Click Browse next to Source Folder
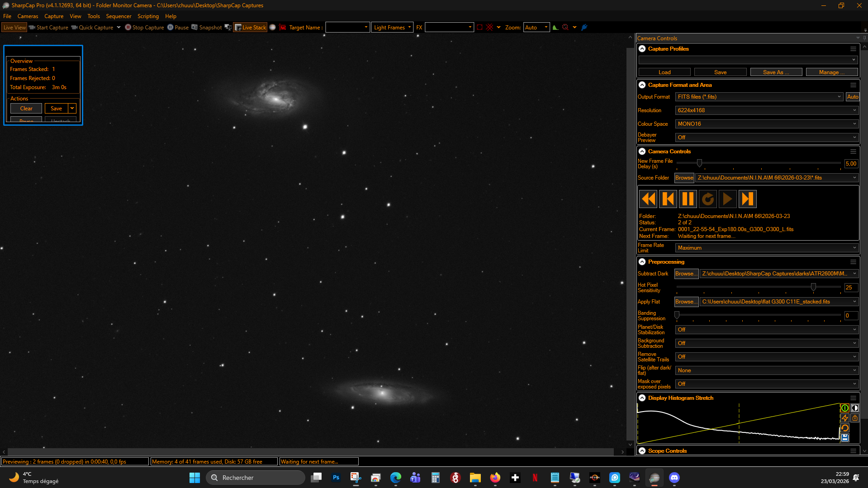This screenshot has height=488, width=868. click(x=684, y=178)
